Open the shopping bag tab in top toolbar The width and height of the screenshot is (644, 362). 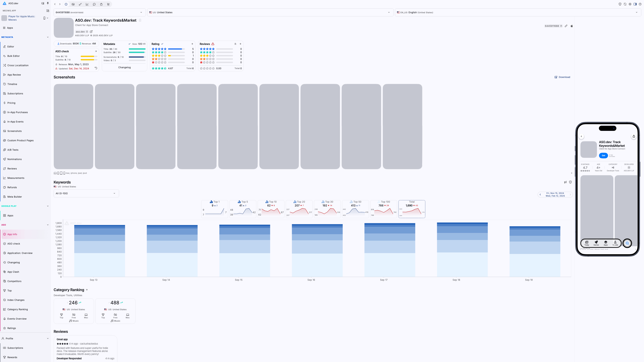point(101,4)
